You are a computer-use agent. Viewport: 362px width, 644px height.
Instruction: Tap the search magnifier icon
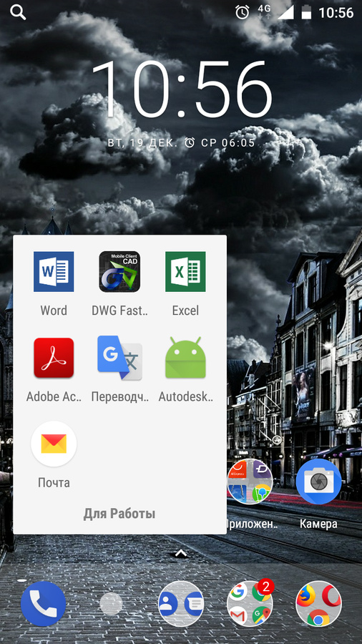pyautogui.click(x=18, y=13)
